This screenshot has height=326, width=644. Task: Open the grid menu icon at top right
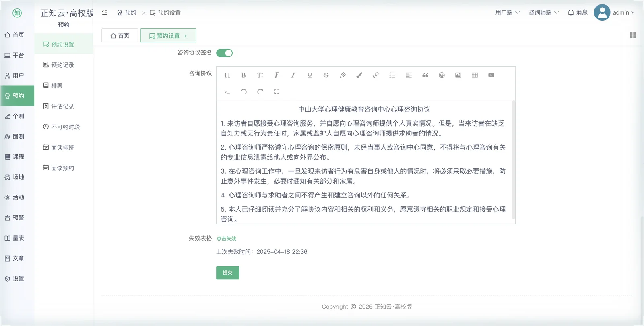click(x=633, y=35)
